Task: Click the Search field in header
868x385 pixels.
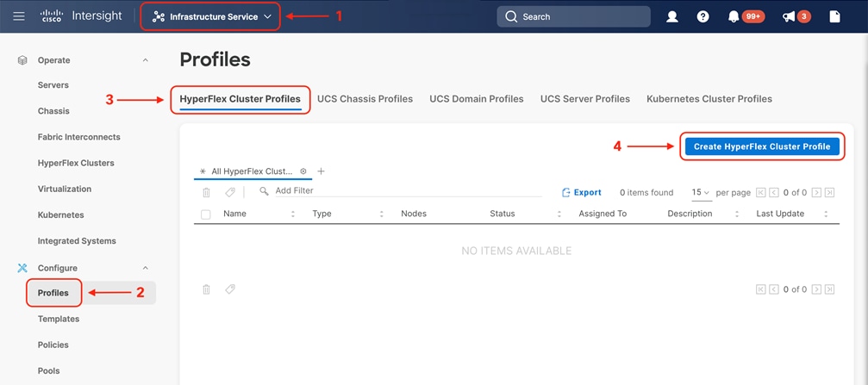Action: 573,16
